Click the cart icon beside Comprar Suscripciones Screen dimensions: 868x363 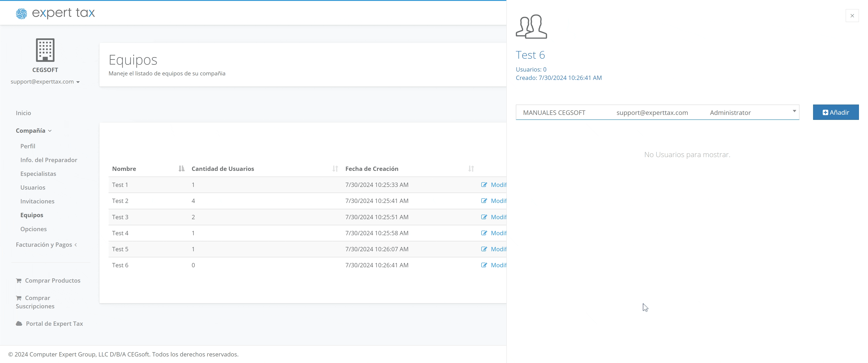pos(19,298)
